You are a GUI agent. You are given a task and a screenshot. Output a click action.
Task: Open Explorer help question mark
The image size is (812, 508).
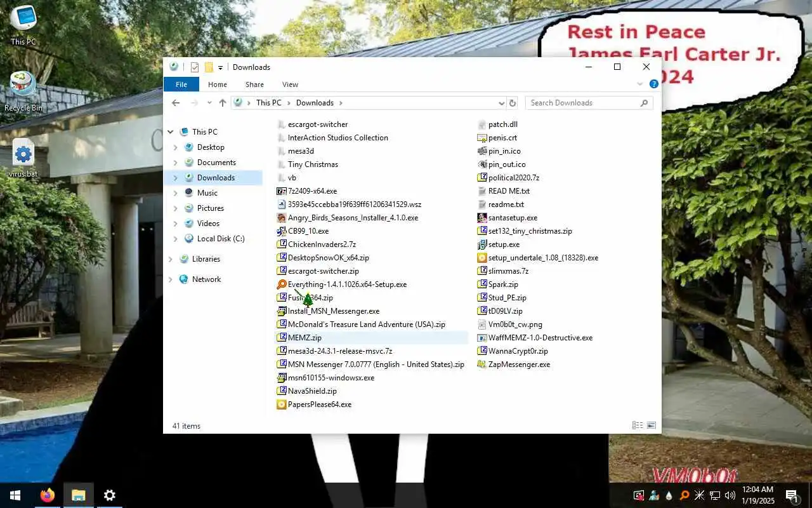coord(653,84)
